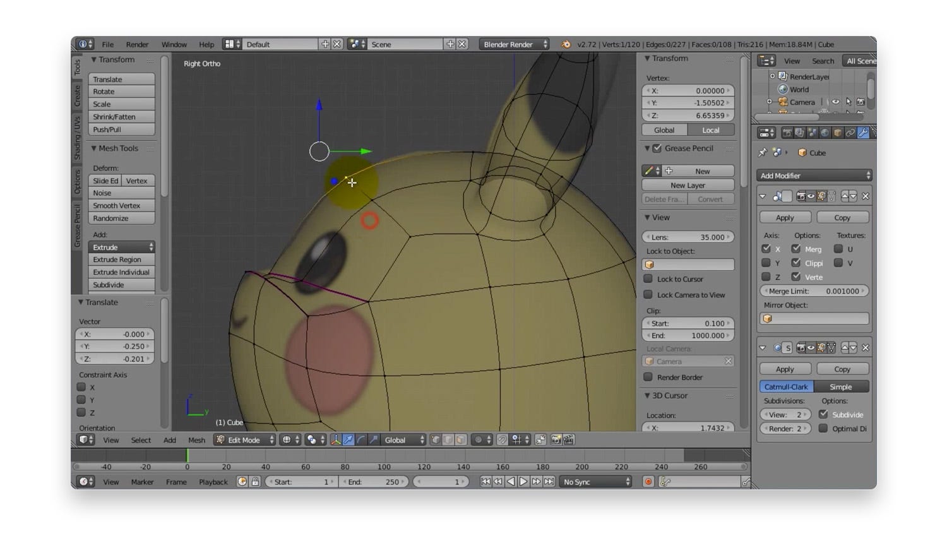Enable Lock to Cursor checkbox
This screenshot has height=560, width=947.
(648, 278)
